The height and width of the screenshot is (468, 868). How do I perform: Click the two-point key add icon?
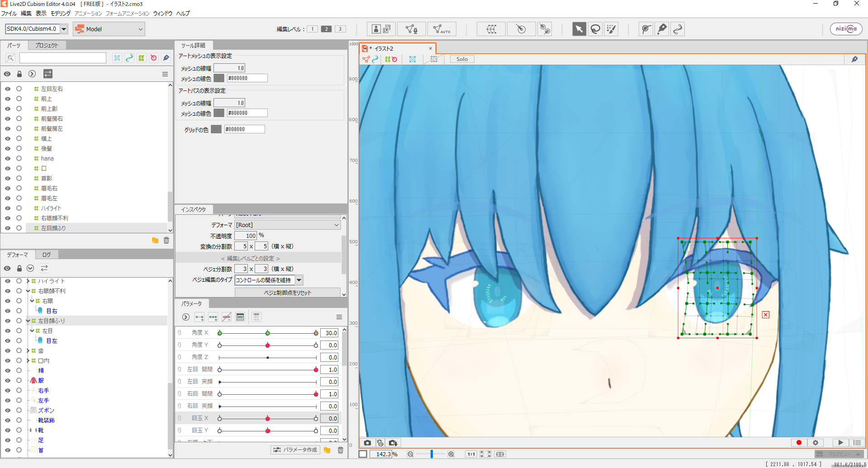[x=199, y=317]
